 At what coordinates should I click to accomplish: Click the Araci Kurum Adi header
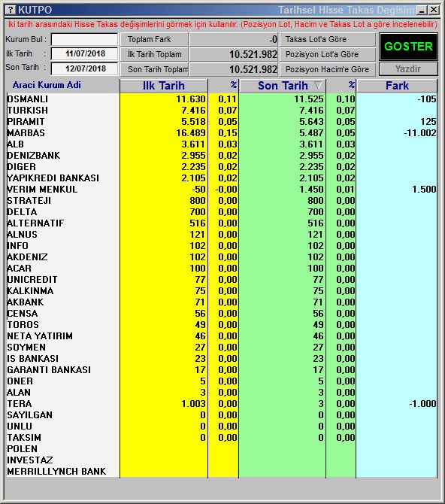(47, 85)
